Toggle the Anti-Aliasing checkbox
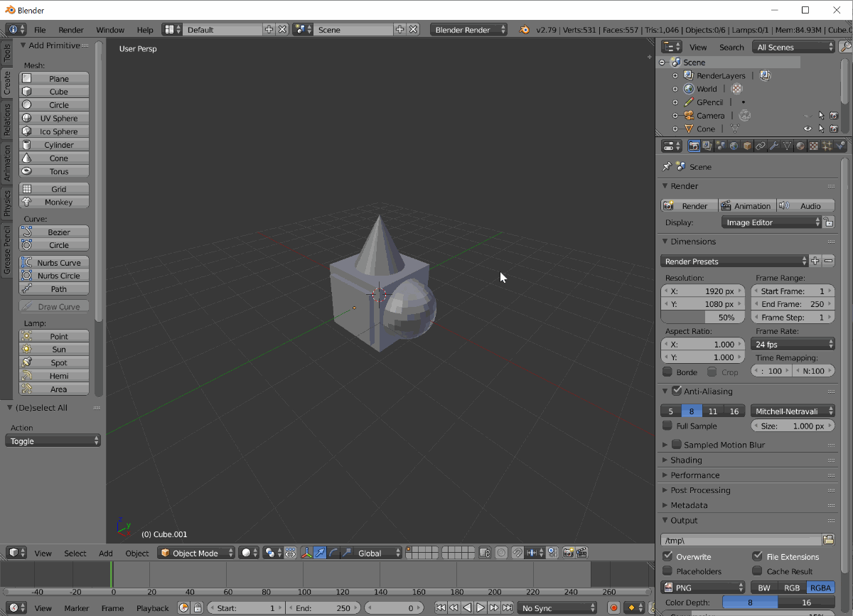Viewport: 853px width, 616px height. click(x=676, y=391)
